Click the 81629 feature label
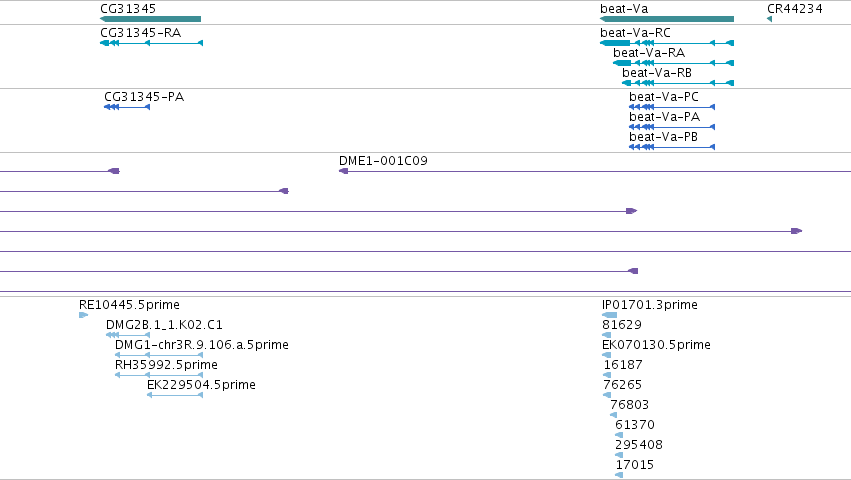Image resolution: width=851 pixels, height=480 pixels. (x=622, y=325)
